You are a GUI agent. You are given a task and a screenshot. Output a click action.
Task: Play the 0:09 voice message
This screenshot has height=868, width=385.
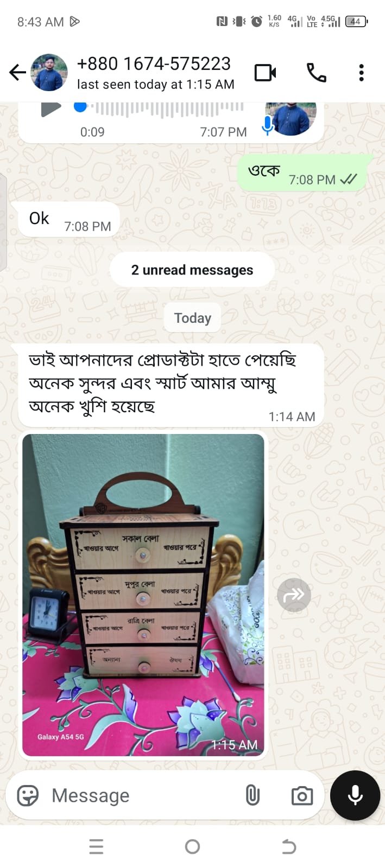[51, 108]
